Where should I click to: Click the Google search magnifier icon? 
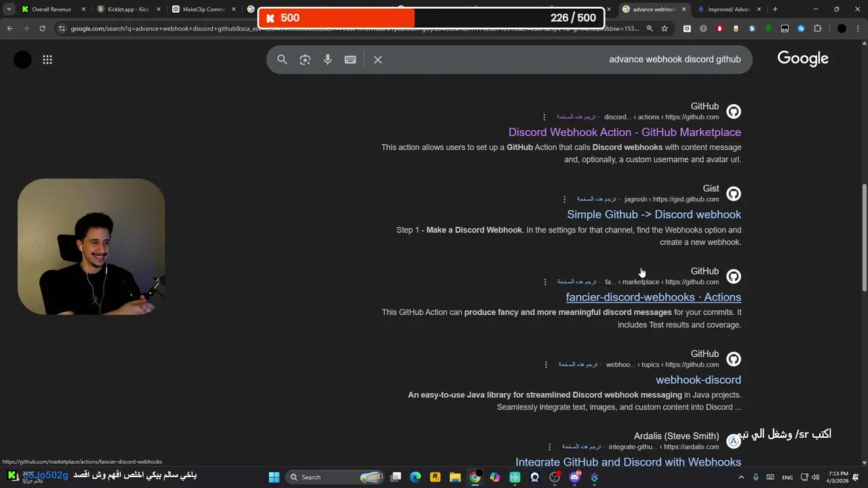click(282, 60)
